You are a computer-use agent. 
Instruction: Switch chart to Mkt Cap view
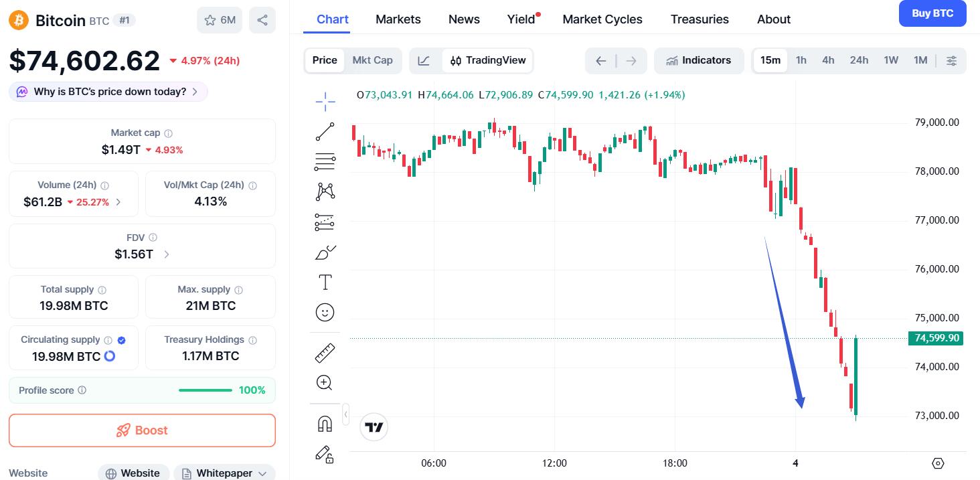[372, 60]
